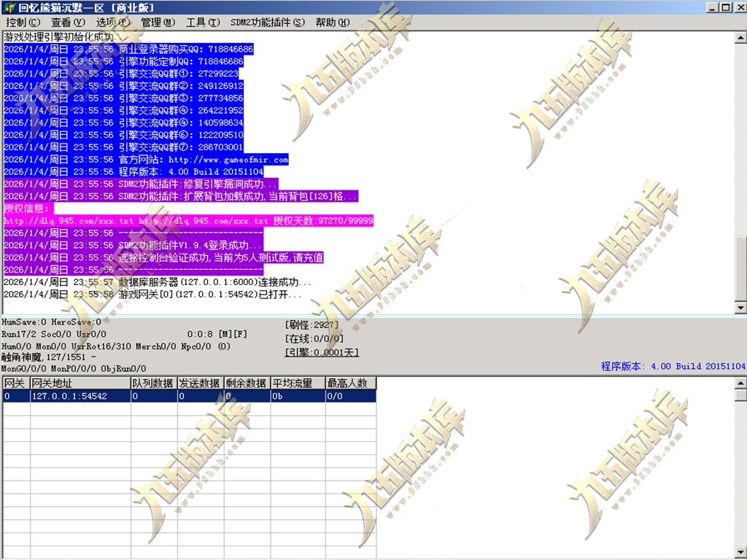Click the 商业登录器购买QQ log line
This screenshot has height=560, width=747.
point(128,49)
